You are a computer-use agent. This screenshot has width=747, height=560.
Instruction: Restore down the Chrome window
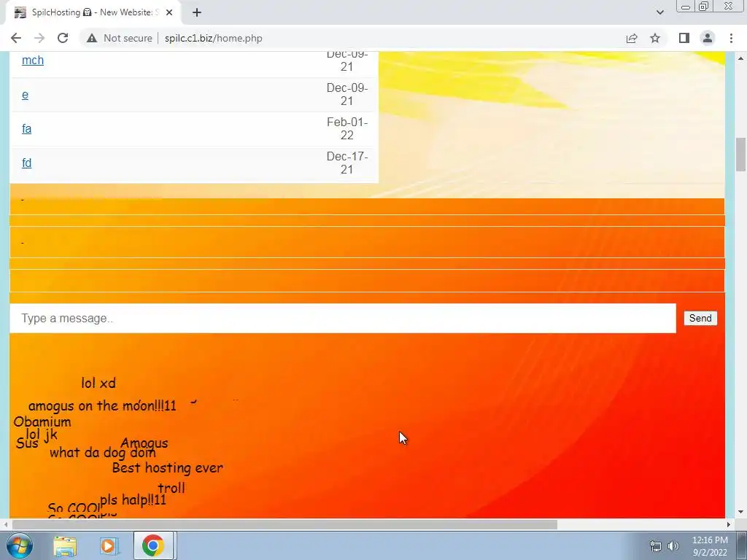tap(704, 7)
